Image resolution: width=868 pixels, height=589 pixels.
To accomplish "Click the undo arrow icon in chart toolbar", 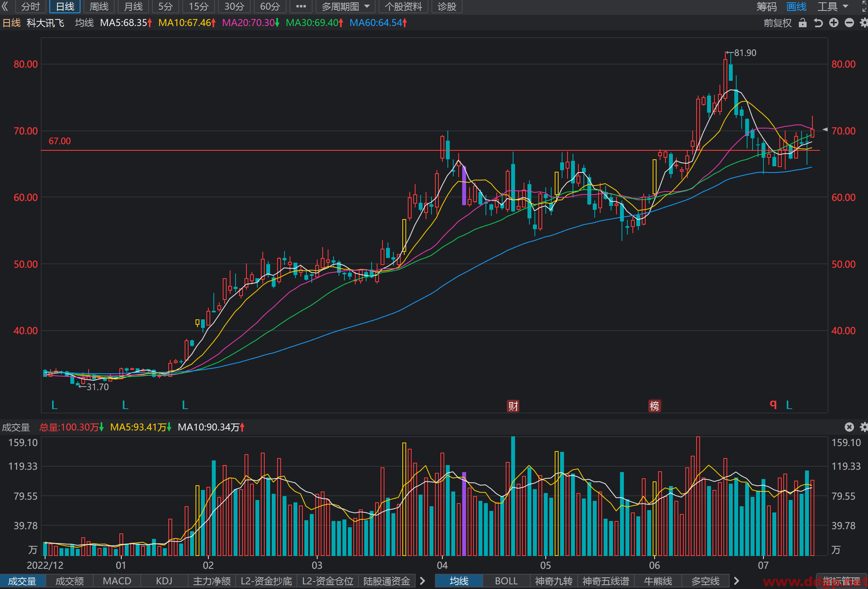I will (818, 23).
